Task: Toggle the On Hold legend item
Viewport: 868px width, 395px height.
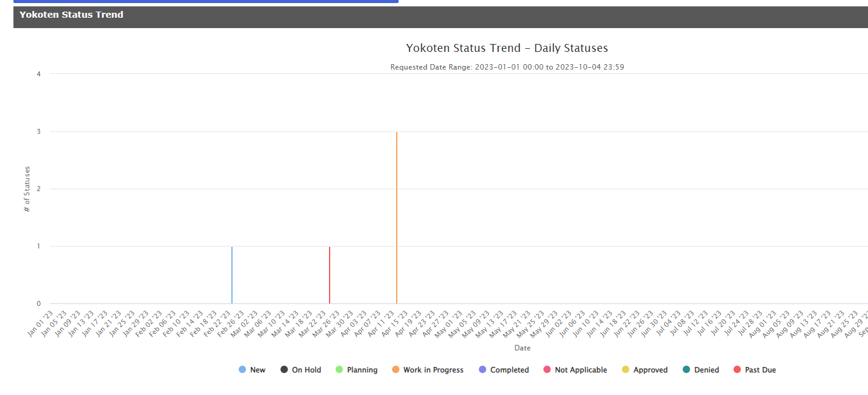Action: pos(306,370)
